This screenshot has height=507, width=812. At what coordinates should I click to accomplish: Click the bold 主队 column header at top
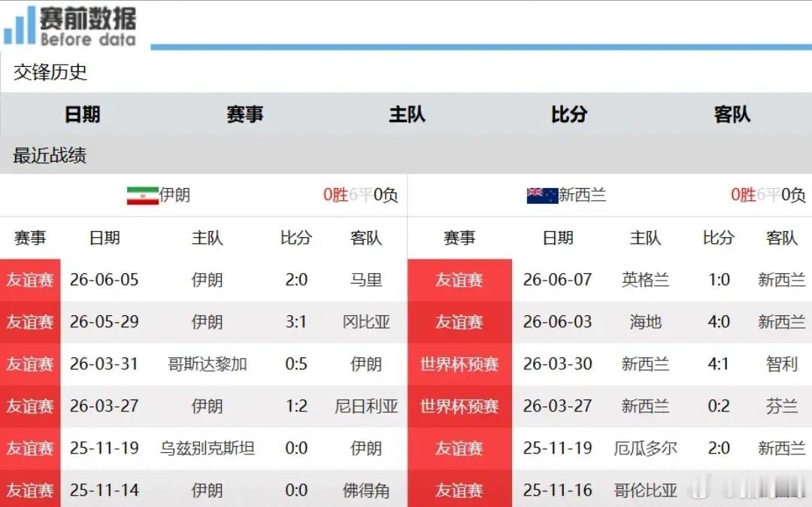pos(407,114)
